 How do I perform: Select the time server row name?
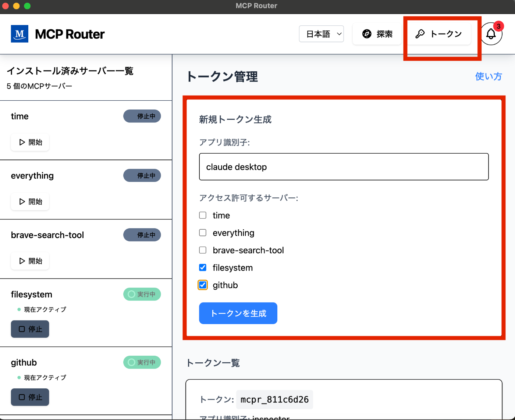coord(20,116)
